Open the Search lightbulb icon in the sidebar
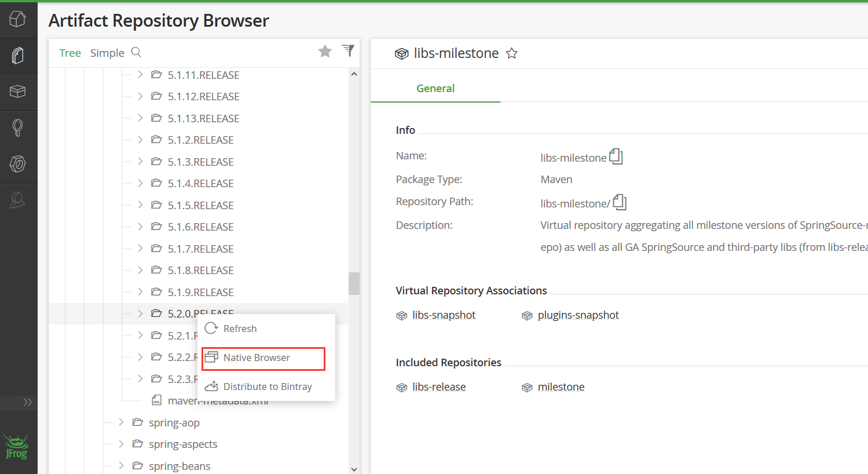The width and height of the screenshot is (868, 474). [18, 127]
